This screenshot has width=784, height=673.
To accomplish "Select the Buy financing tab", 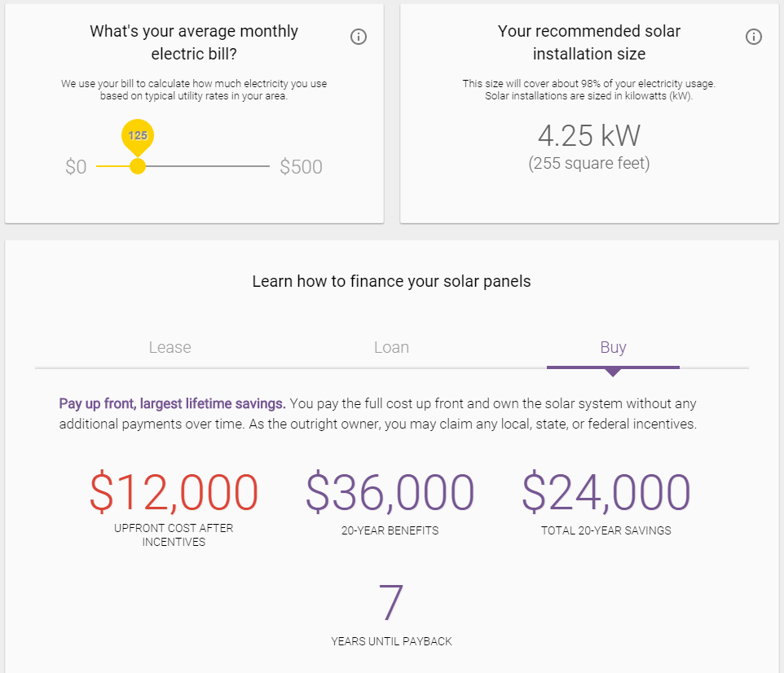I will pyautogui.click(x=613, y=347).
